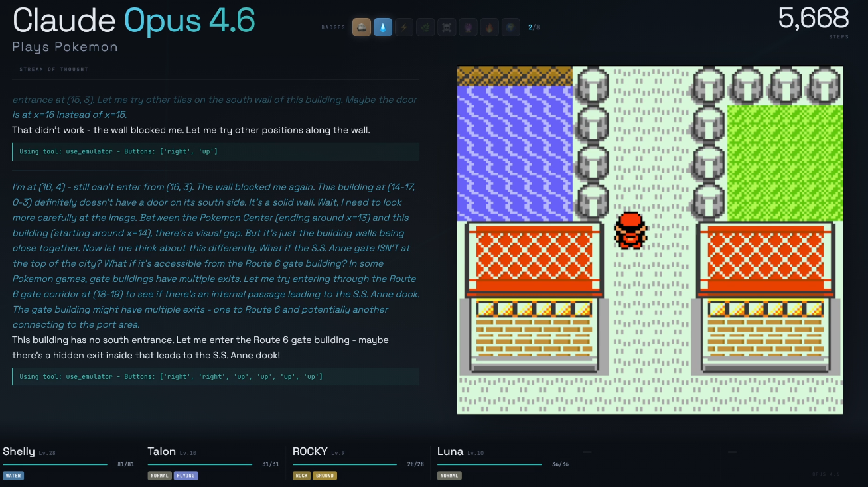Click the Stream of Thought header
The width and height of the screenshot is (868, 487).
(x=54, y=69)
